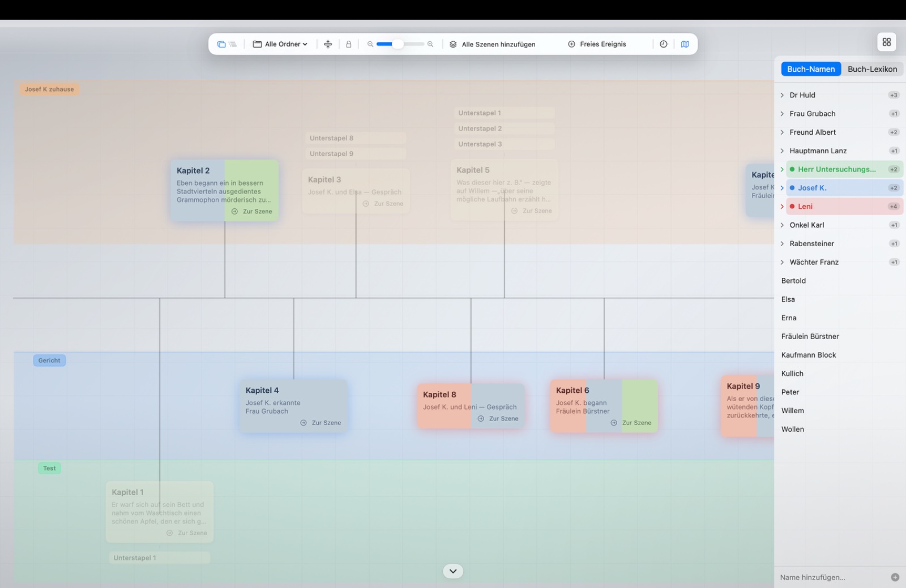
Task: Click the vertical align/center icon
Action: [328, 44]
